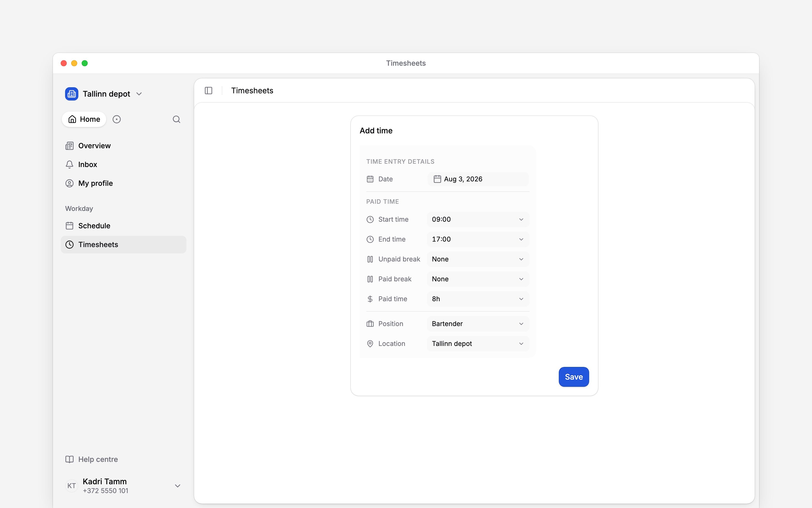Viewport: 812px width, 508px height.
Task: Toggle the sidebar panel icon
Action: [208, 91]
